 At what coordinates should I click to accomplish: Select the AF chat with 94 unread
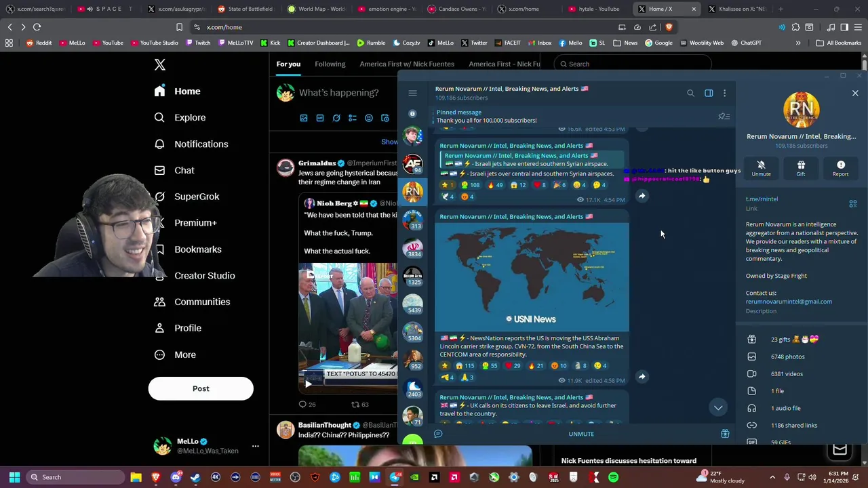click(x=413, y=163)
